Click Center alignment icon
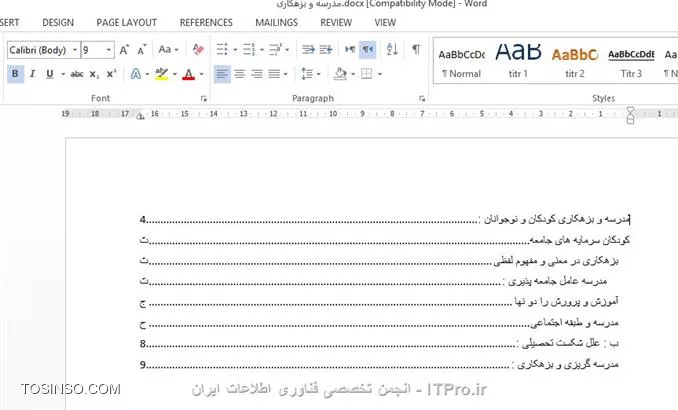This screenshot has width=678, height=410. [x=240, y=74]
